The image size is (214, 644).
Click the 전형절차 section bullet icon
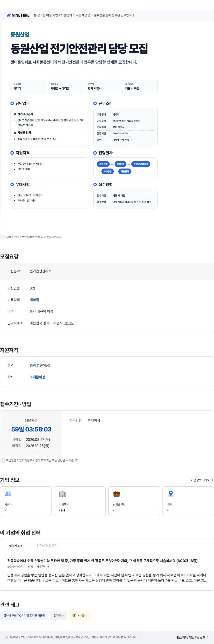click(95, 153)
